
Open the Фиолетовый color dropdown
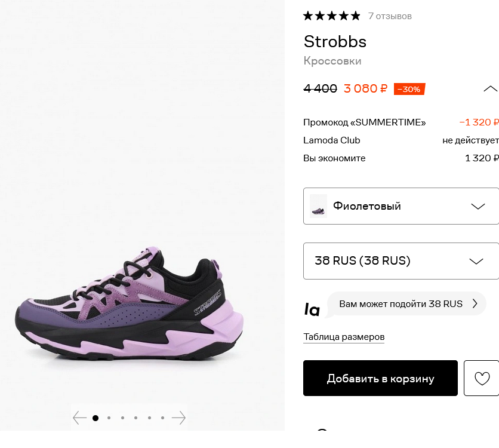(x=401, y=206)
